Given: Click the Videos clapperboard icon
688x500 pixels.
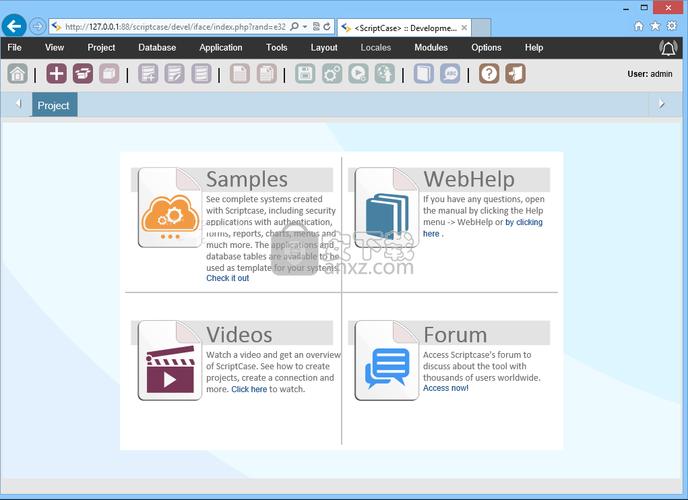Looking at the screenshot, I should click(x=169, y=361).
